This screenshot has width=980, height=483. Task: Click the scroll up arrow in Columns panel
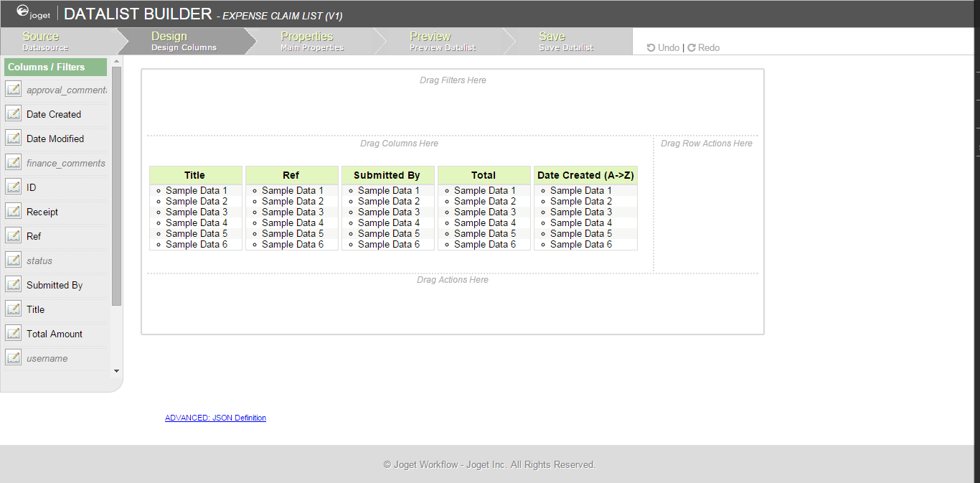click(117, 62)
